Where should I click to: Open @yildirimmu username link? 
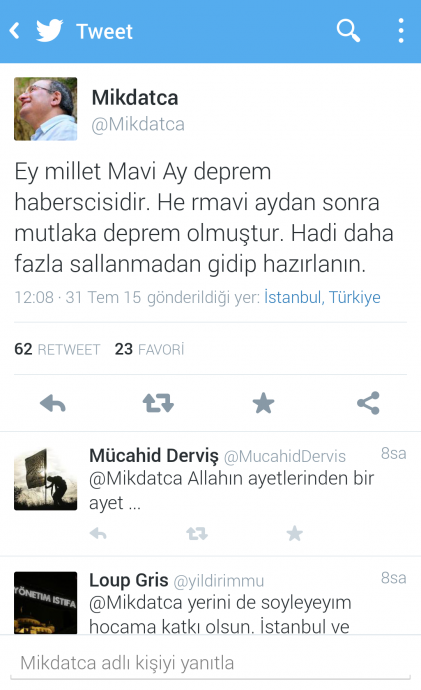click(x=219, y=581)
